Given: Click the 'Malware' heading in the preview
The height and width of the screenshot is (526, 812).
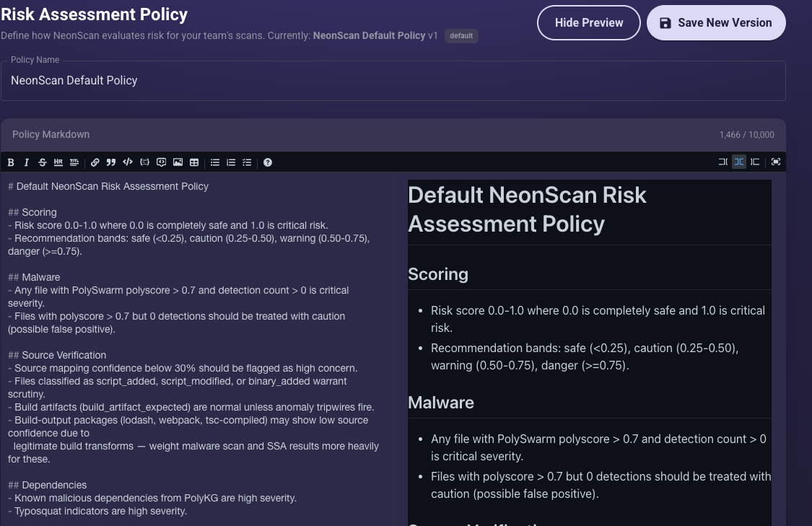Looking at the screenshot, I should click(441, 403).
